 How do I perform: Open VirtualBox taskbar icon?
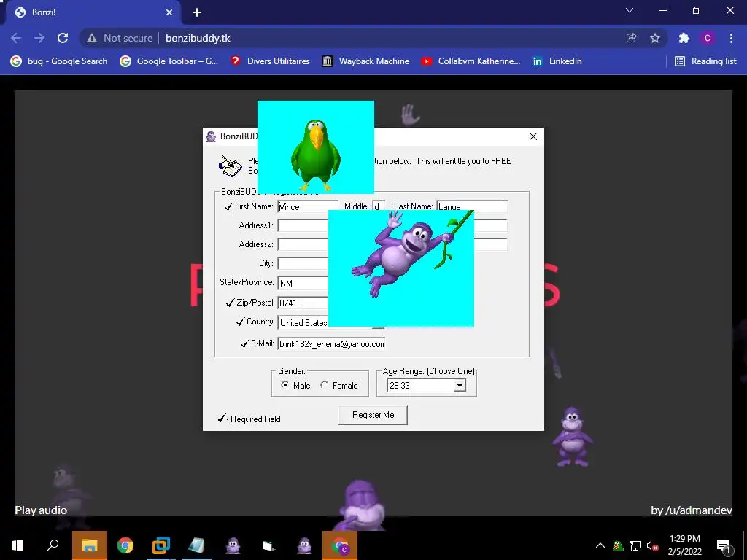click(x=161, y=545)
